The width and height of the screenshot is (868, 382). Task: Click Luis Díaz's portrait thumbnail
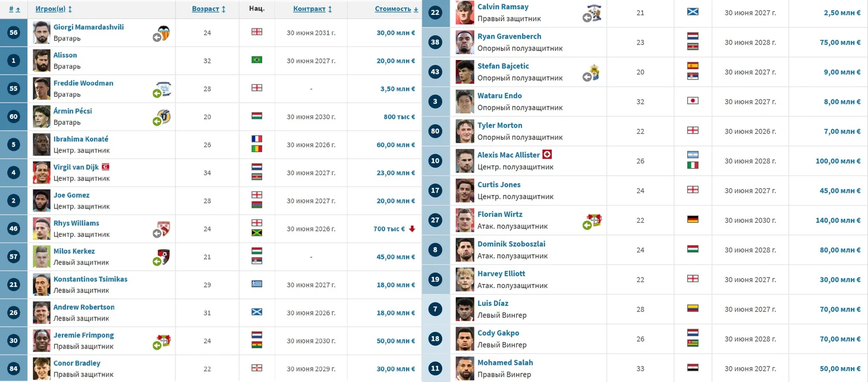(465, 310)
